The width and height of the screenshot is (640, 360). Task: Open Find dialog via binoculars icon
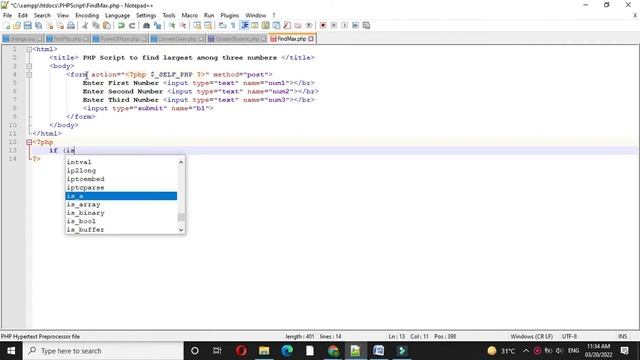146,25
